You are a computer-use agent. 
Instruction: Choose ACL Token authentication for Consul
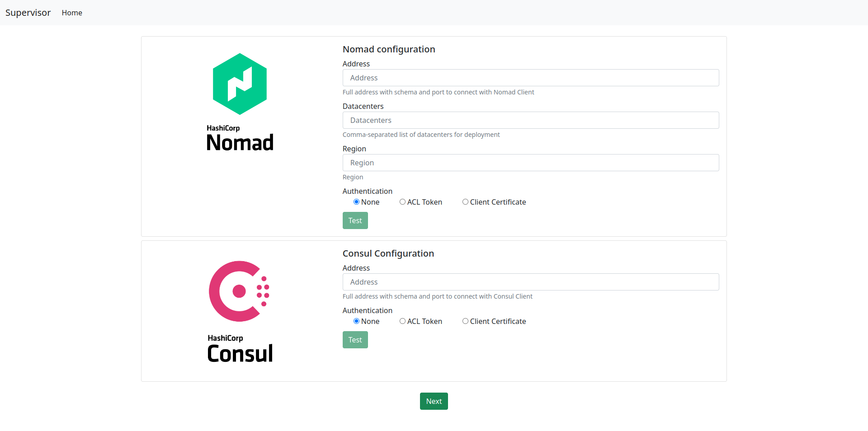(402, 321)
